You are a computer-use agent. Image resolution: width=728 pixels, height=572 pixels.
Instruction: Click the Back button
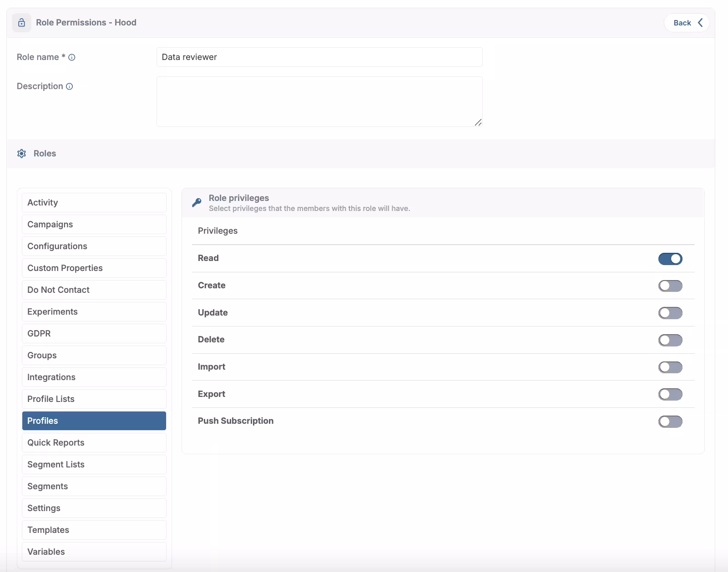click(x=682, y=22)
